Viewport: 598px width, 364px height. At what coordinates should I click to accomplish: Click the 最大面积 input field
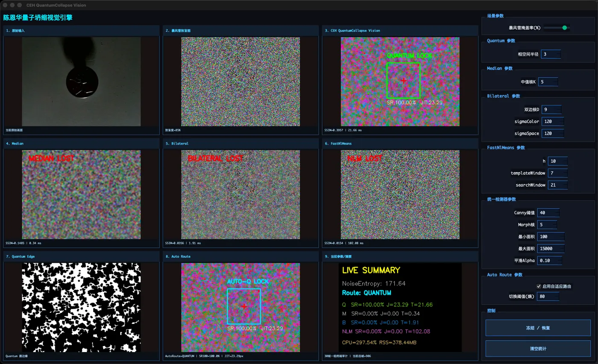(x=550, y=248)
